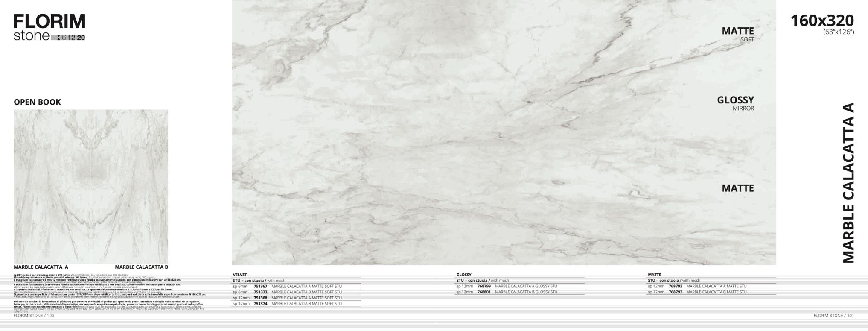Select product code 768792 Matte STU
Viewport: 868px width, 331px height.
point(676,287)
